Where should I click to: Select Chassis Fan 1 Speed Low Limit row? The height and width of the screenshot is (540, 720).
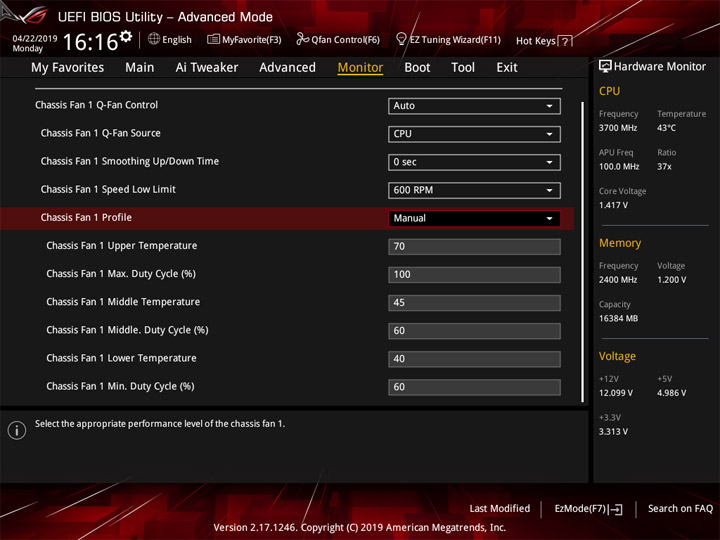tap(108, 189)
